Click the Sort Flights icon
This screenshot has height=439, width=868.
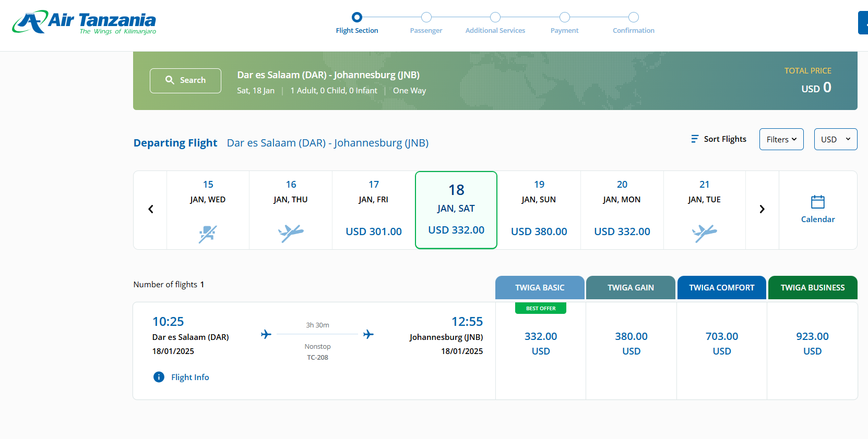pyautogui.click(x=695, y=139)
